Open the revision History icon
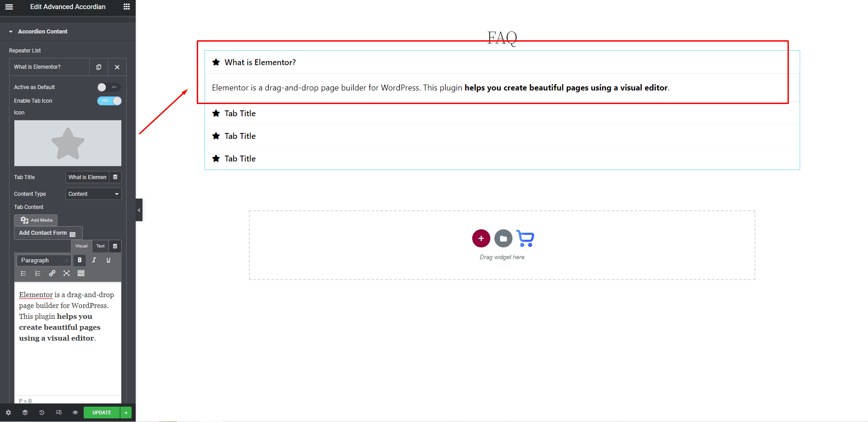868x422 pixels. point(42,413)
